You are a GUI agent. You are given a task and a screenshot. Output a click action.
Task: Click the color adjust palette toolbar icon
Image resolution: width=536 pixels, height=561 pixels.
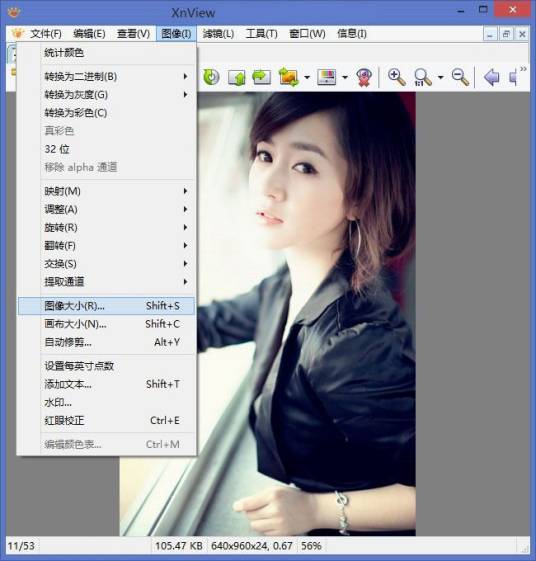coord(326,77)
